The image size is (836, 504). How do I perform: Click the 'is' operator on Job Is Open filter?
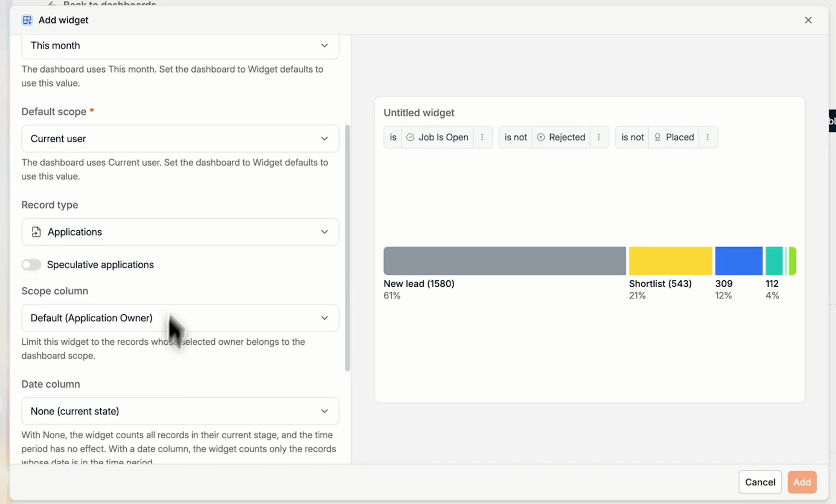[x=393, y=137]
